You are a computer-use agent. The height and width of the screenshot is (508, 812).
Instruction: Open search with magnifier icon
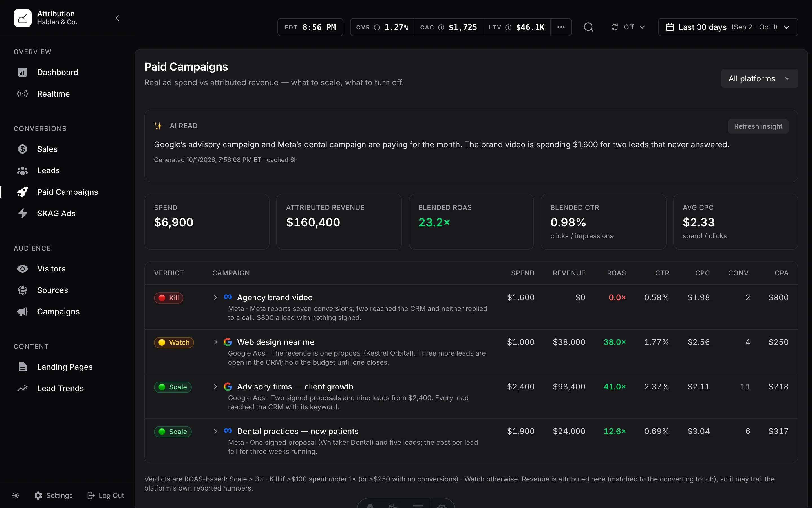pyautogui.click(x=588, y=27)
